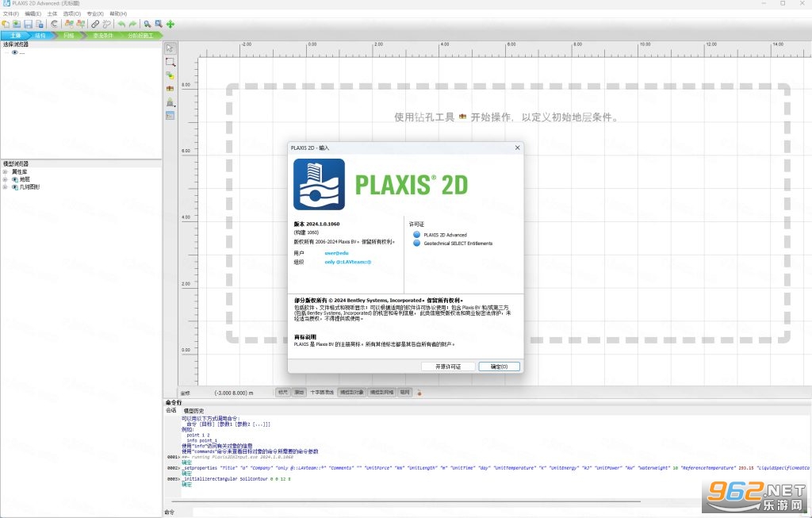The height and width of the screenshot is (518, 812).
Task: Click the Zoom magnifier icon
Action: tap(147, 24)
